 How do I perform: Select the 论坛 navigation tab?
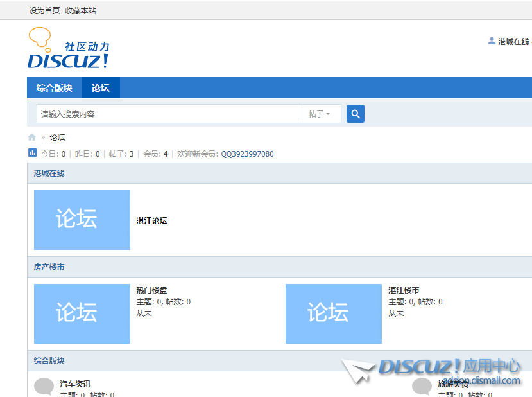pyautogui.click(x=101, y=88)
